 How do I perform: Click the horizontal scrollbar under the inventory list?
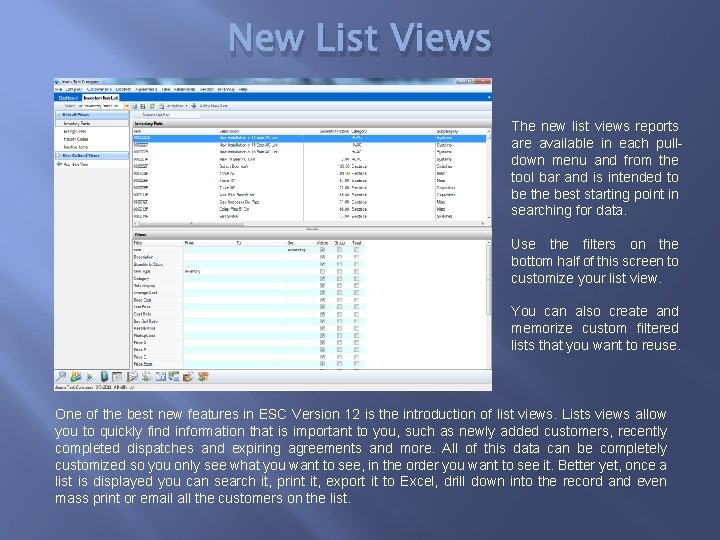pos(309,224)
